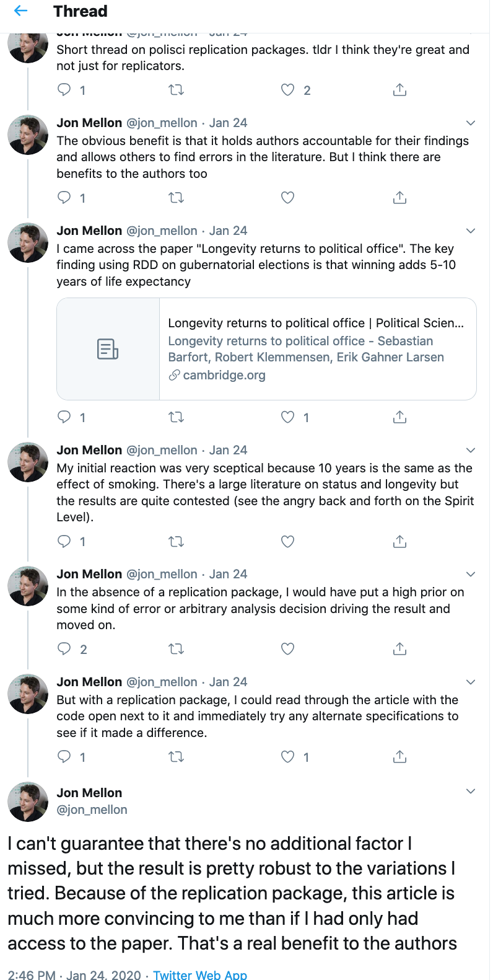
Task: Retweet the "My initial reaction" tweet
Action: point(177,541)
